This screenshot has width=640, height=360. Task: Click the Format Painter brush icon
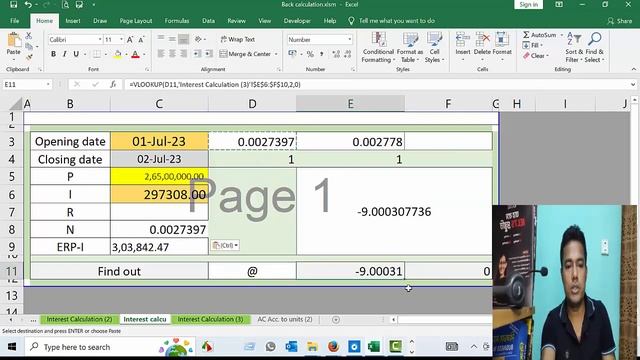(x=29, y=57)
